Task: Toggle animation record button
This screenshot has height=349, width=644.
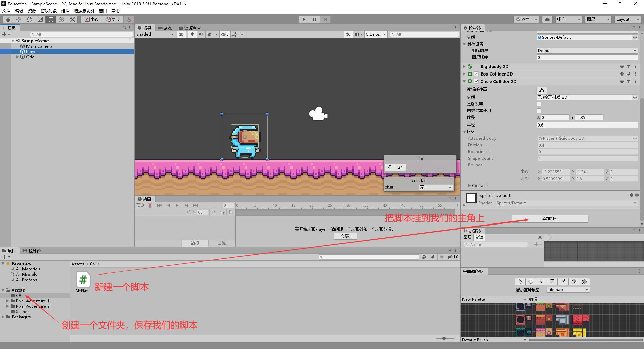Action: click(x=150, y=205)
